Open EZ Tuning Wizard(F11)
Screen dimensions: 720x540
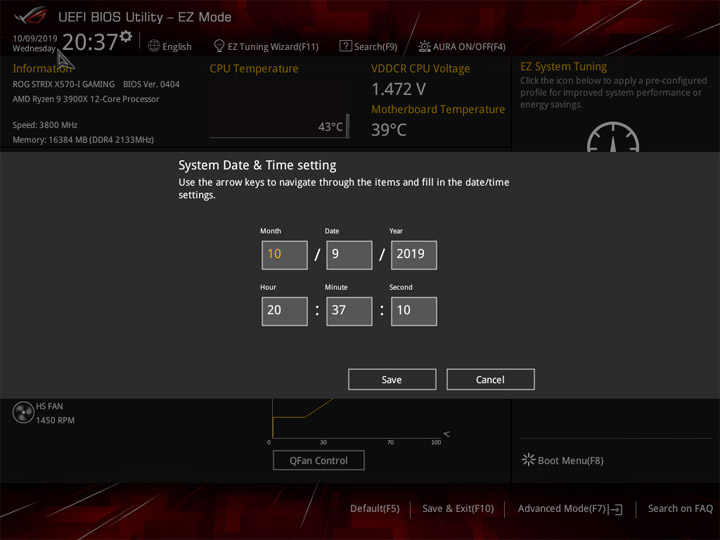click(x=273, y=46)
